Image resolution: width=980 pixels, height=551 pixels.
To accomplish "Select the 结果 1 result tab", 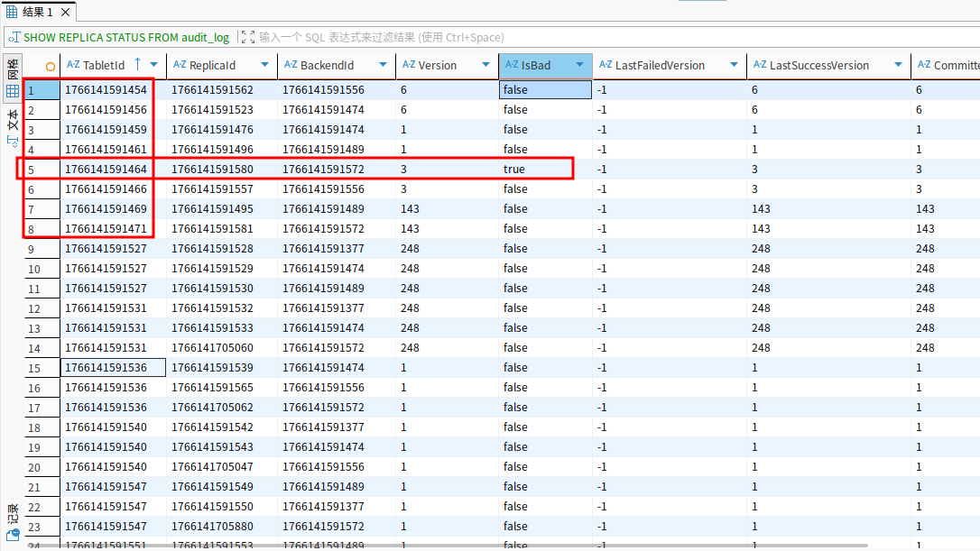I will (36, 11).
